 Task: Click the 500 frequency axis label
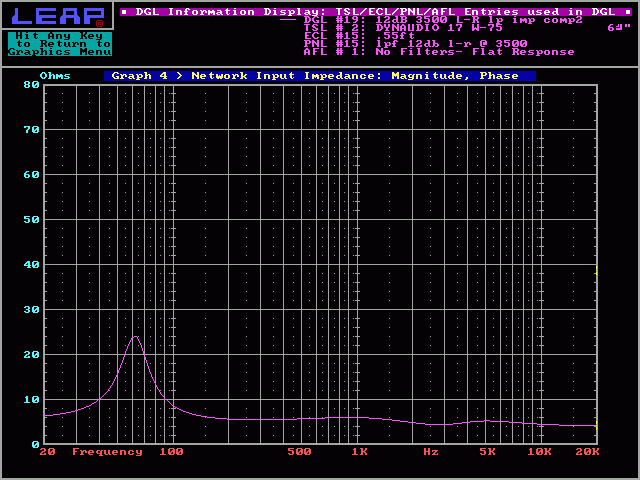(x=300, y=452)
